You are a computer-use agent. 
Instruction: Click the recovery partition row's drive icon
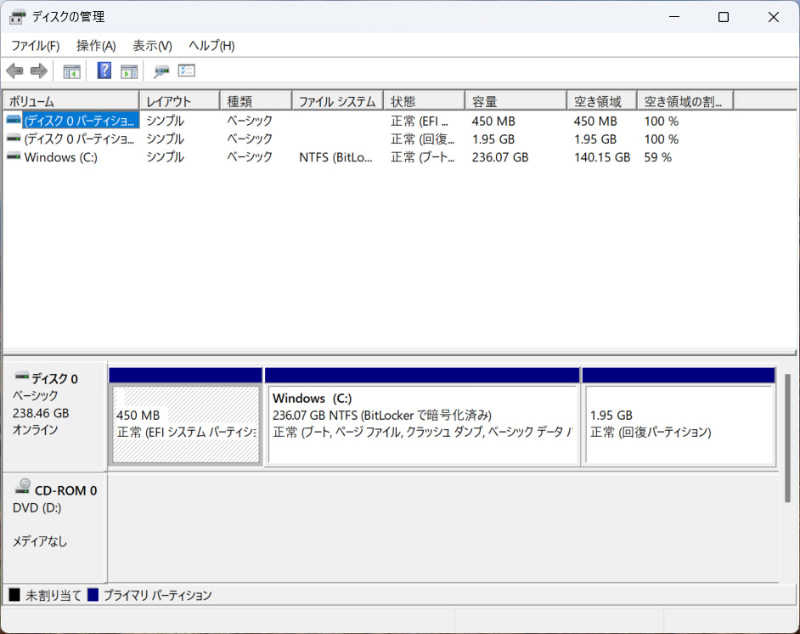click(14, 138)
